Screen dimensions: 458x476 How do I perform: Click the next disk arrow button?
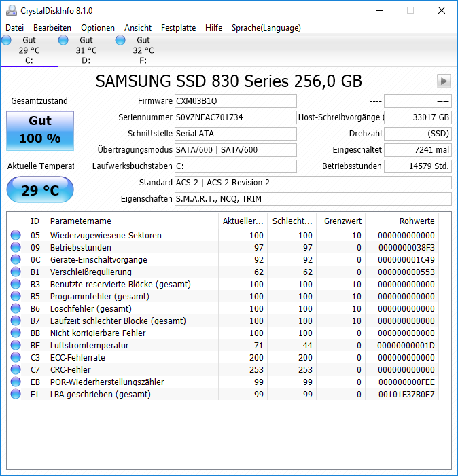click(444, 81)
